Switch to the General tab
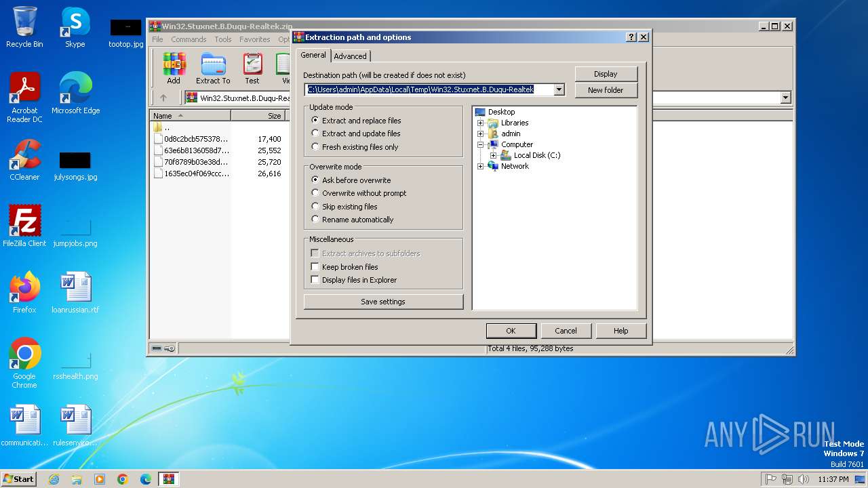The image size is (868, 488). (313, 55)
